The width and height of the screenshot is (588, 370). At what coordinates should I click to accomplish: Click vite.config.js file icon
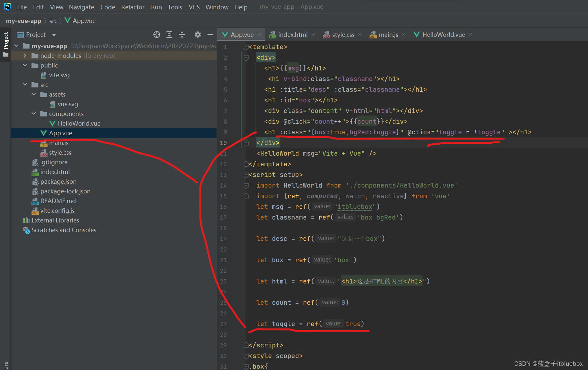click(35, 211)
